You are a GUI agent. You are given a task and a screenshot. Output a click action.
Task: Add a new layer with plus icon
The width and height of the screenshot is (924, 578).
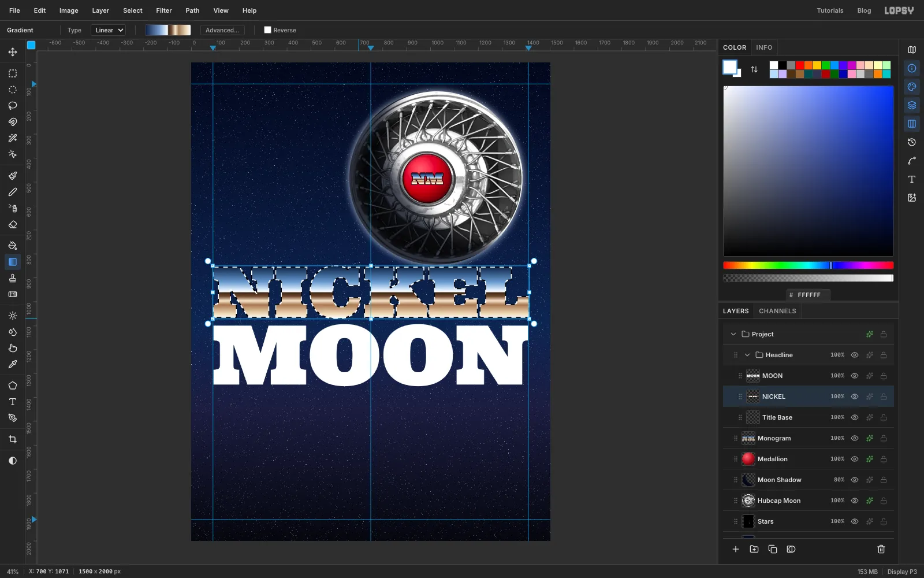736,549
